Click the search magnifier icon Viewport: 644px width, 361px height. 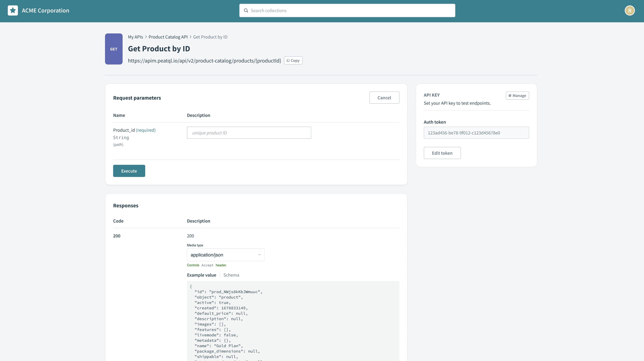coord(246,10)
